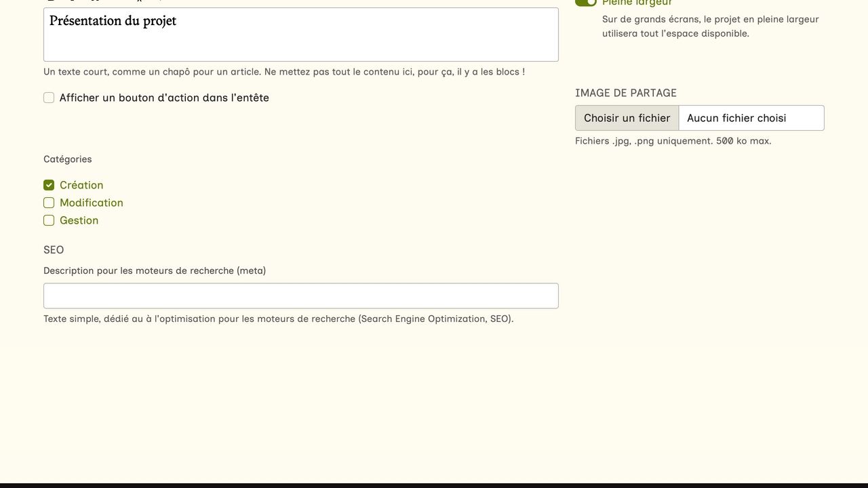This screenshot has width=868, height=488.
Task: Click the Catégories section heading
Action: pyautogui.click(x=68, y=159)
